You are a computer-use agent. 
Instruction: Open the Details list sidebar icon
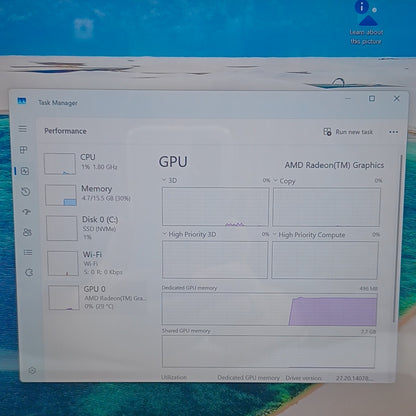(x=28, y=253)
